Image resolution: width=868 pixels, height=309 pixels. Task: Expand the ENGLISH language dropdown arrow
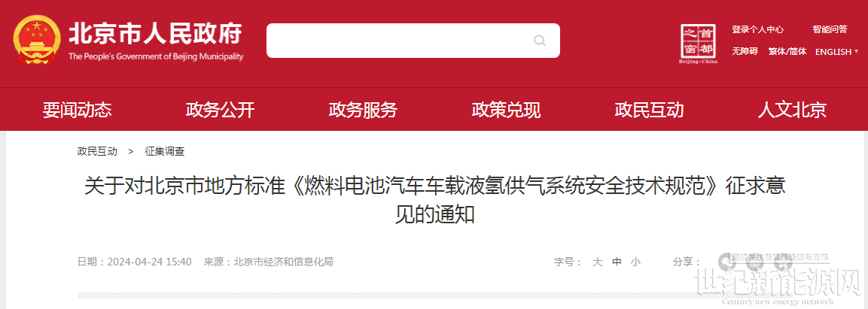pyautogui.click(x=857, y=51)
